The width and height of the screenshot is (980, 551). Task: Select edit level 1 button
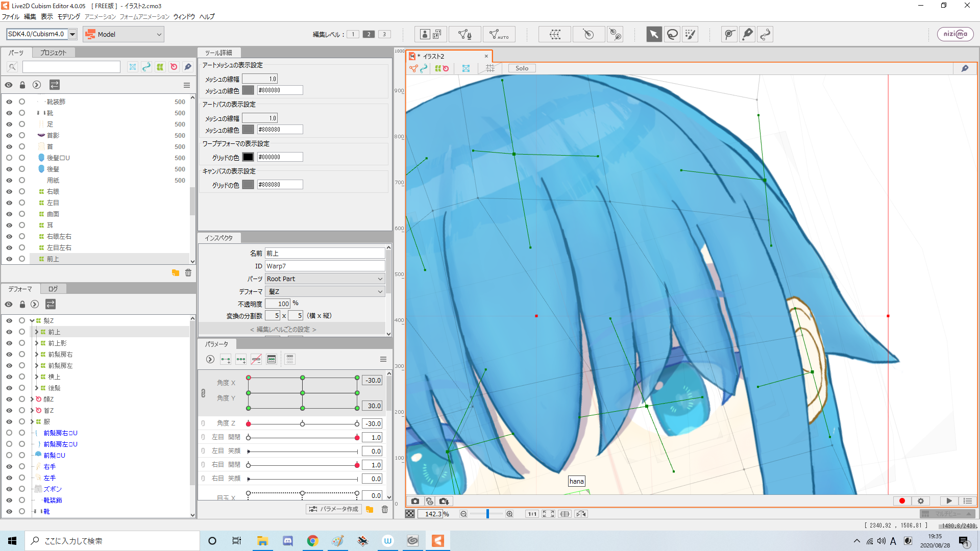pos(353,34)
